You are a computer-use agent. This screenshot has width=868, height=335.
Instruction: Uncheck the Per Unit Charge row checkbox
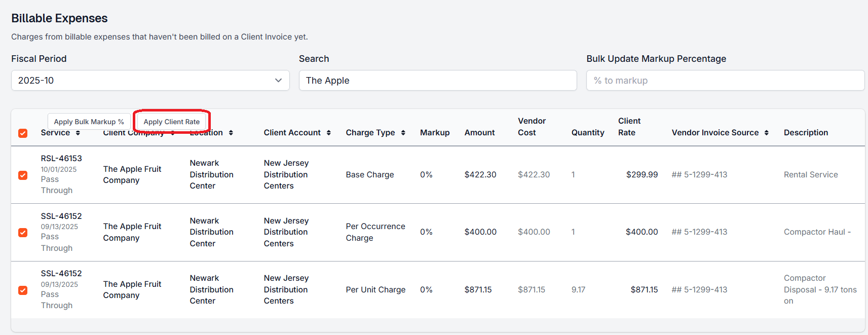tap(23, 290)
